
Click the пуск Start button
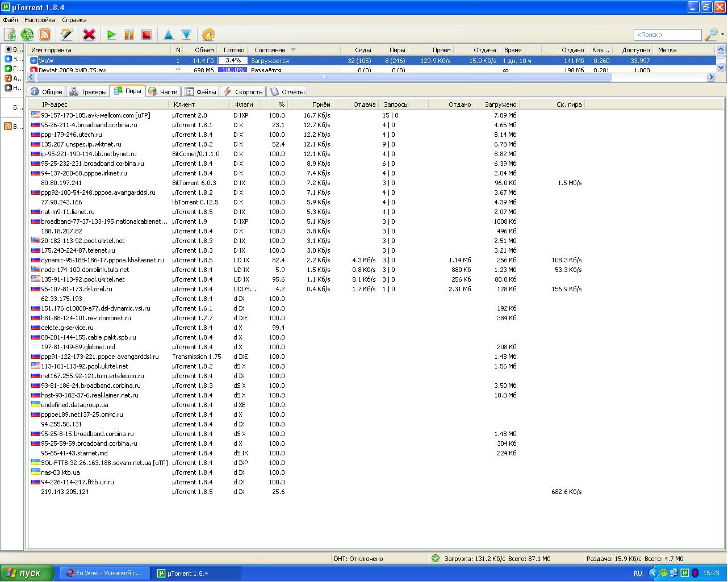pos(27,573)
